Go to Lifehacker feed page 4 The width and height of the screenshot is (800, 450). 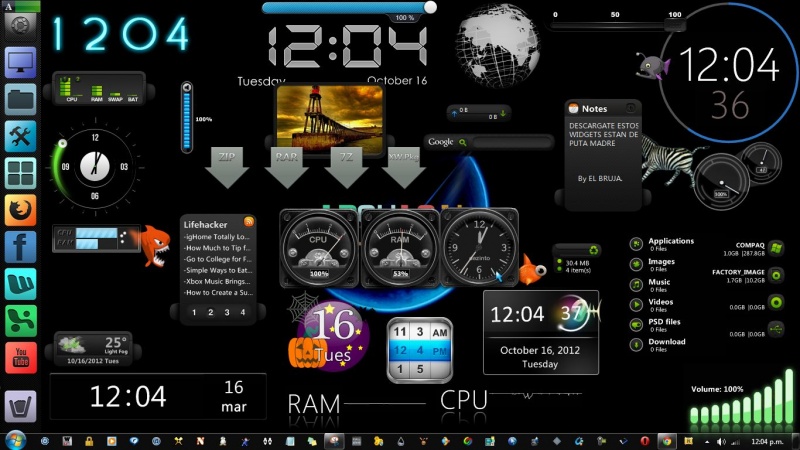(x=243, y=312)
